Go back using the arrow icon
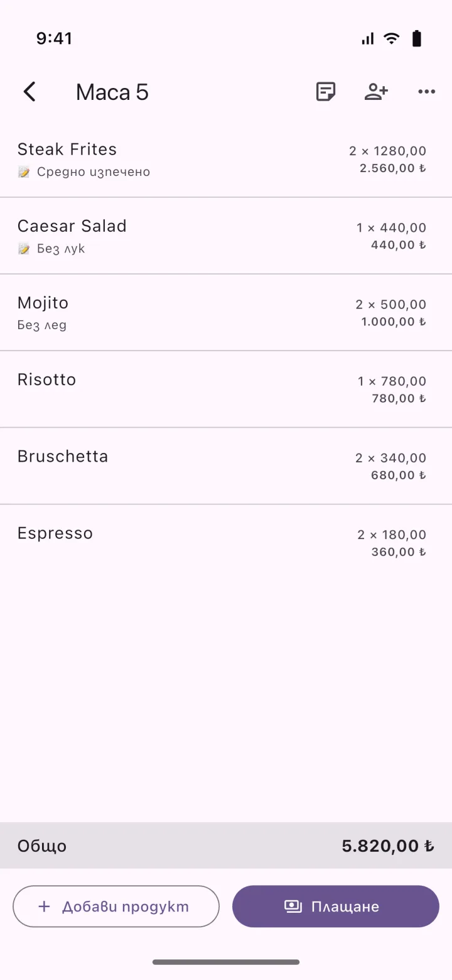Viewport: 452px width, 980px height. tap(30, 92)
